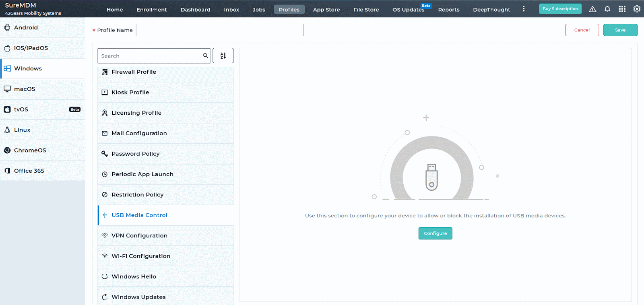
Task: Click the VPN Configuration icon
Action: 105,235
